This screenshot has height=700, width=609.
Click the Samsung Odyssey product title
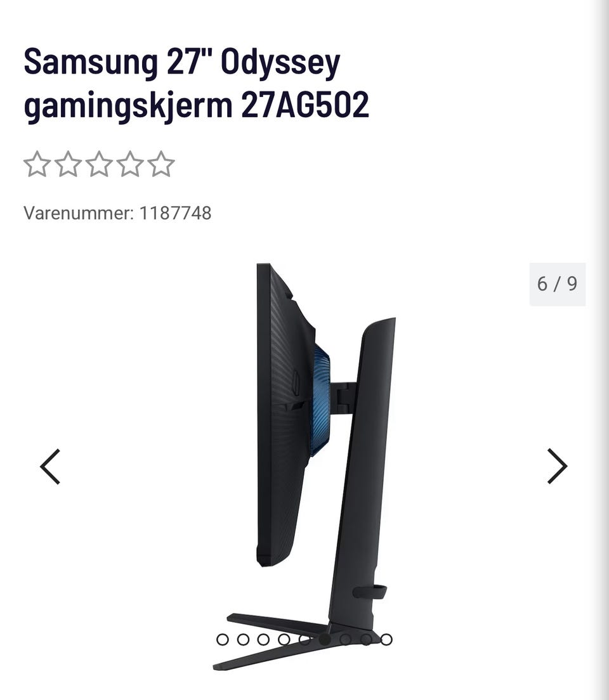point(197,83)
